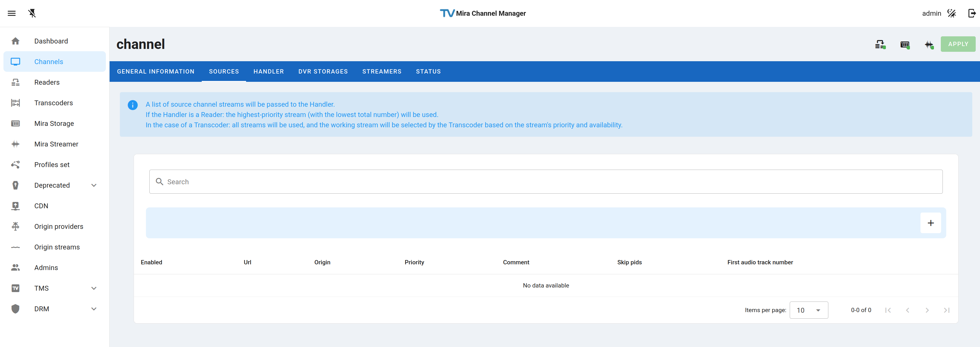Viewport: 980px width, 347px height.
Task: Click the sources Search field
Action: (x=546, y=182)
